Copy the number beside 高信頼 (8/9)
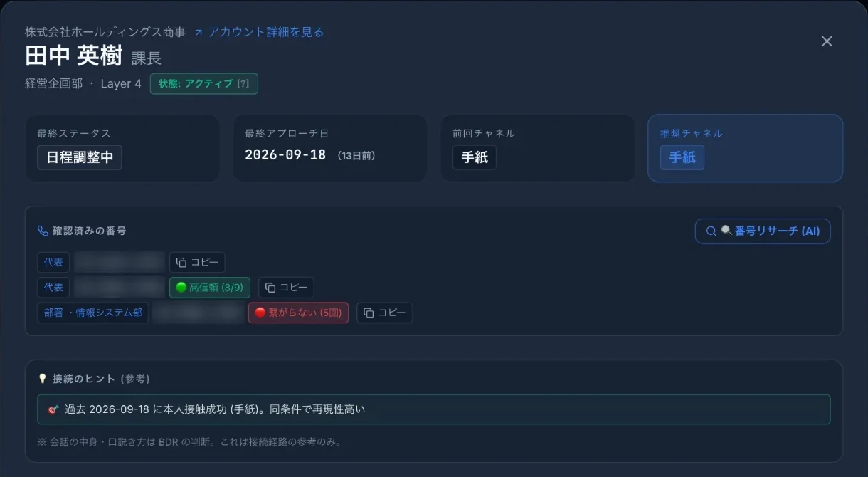This screenshot has width=868, height=477. pos(286,287)
